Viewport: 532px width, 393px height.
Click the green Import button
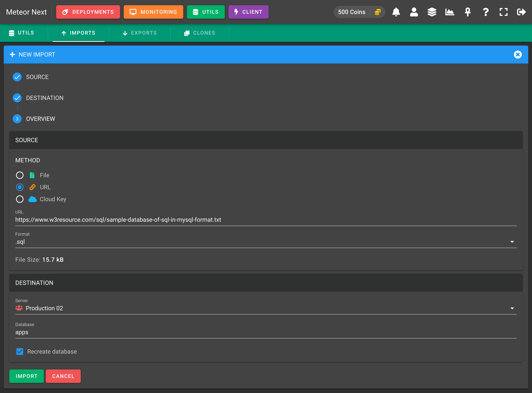pyautogui.click(x=26, y=376)
